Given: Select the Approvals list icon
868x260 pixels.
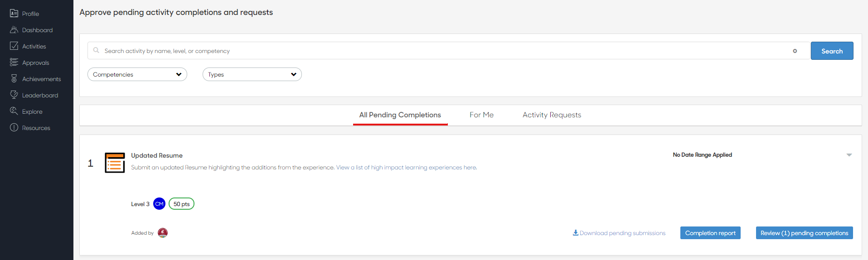Looking at the screenshot, I should [14, 63].
